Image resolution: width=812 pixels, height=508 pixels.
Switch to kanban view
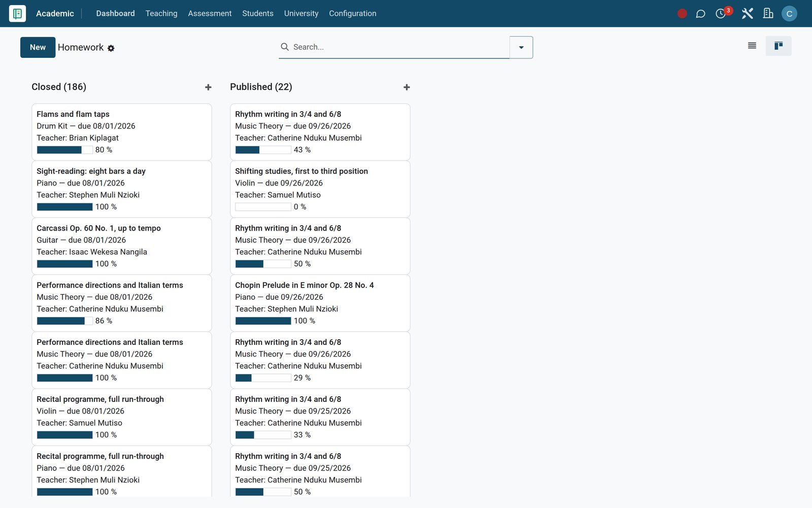(779, 46)
